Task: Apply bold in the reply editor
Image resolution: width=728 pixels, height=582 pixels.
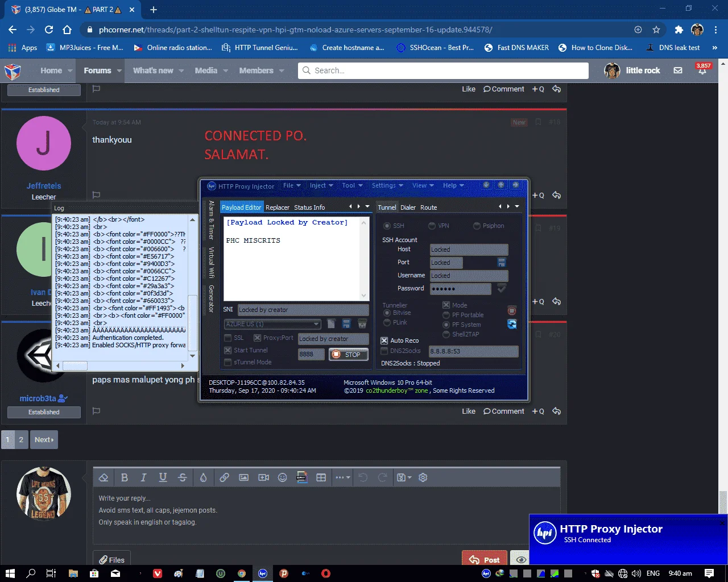Action: [125, 477]
